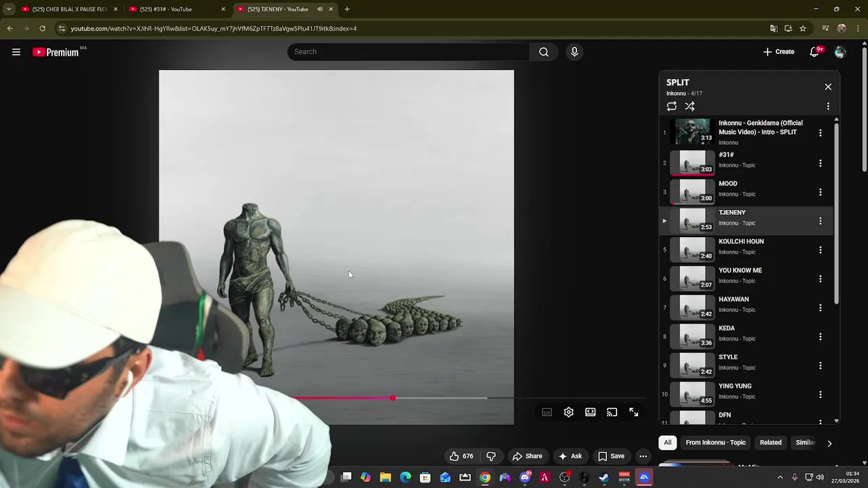This screenshot has height=488, width=868.
Task: Focus the YouTube search field
Action: 408,52
